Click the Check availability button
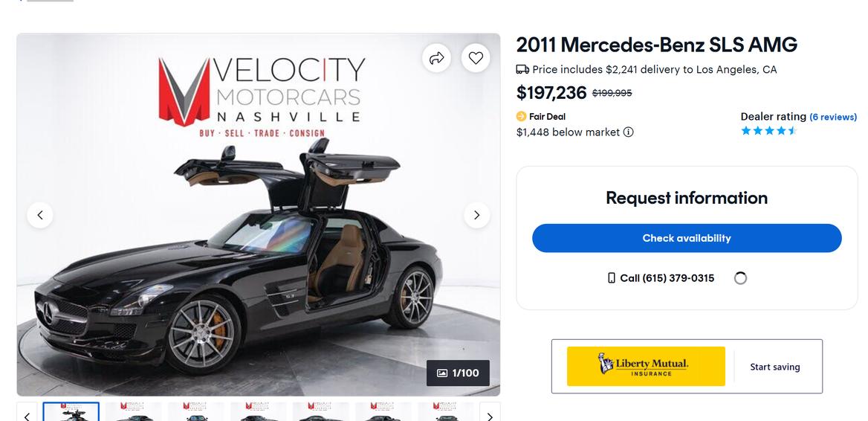The height and width of the screenshot is (421, 868). pyautogui.click(x=687, y=238)
